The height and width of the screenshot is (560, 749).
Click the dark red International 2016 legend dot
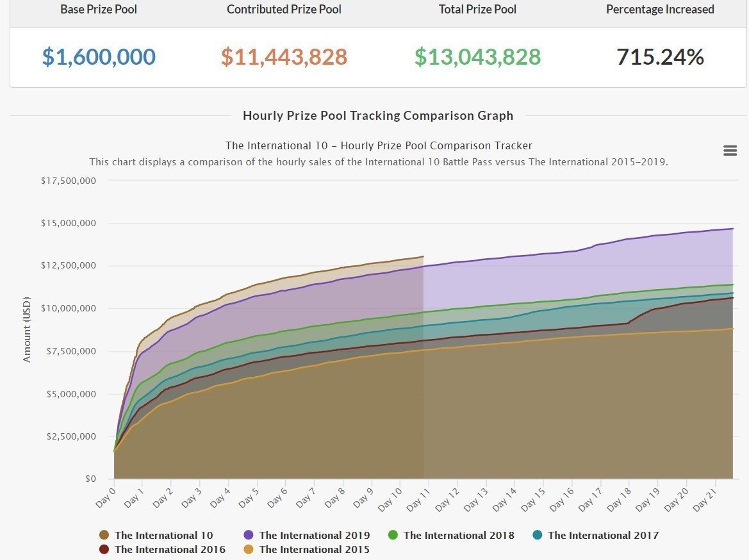[104, 550]
